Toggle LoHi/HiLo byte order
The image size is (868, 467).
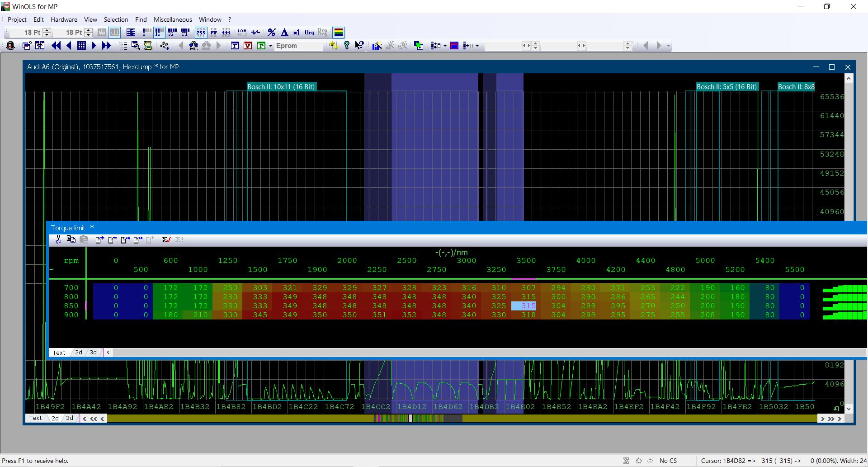[x=242, y=32]
